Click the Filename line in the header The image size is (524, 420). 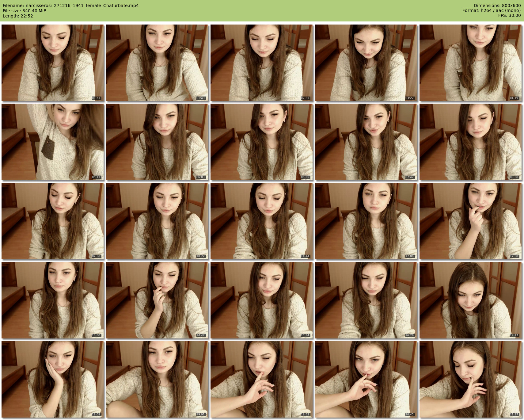point(71,6)
